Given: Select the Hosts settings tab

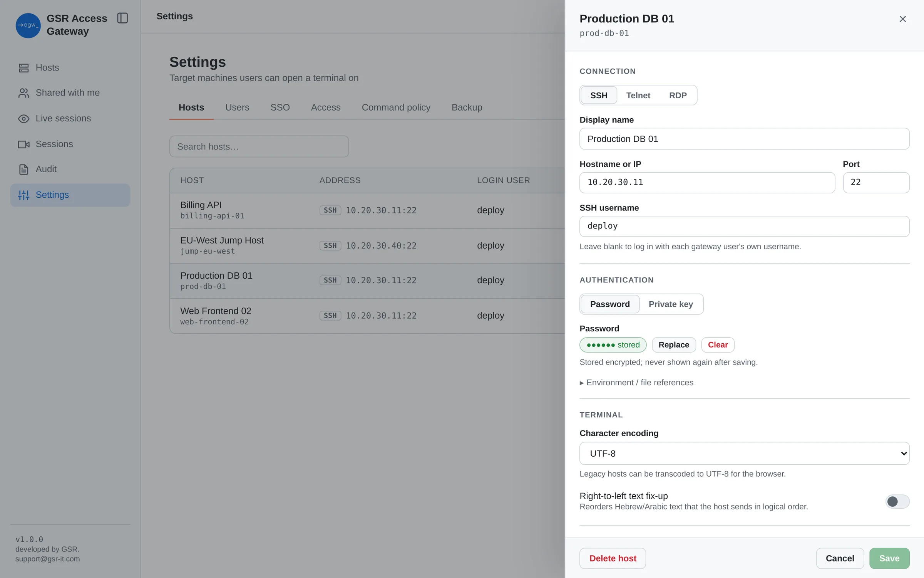Looking at the screenshot, I should (x=191, y=108).
